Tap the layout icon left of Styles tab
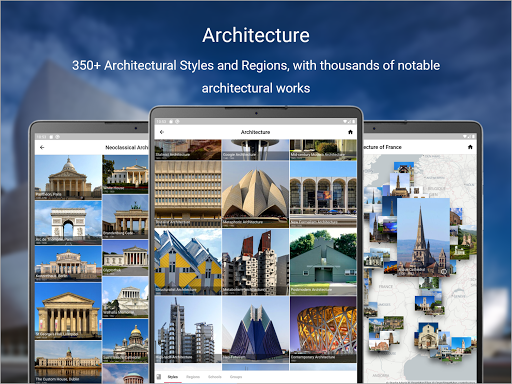Viewport: 512px width, 384px height. tap(159, 377)
